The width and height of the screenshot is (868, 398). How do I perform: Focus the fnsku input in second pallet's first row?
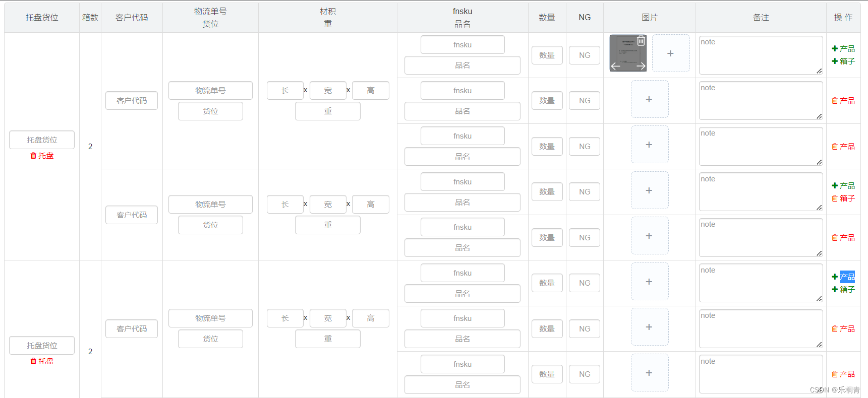462,273
